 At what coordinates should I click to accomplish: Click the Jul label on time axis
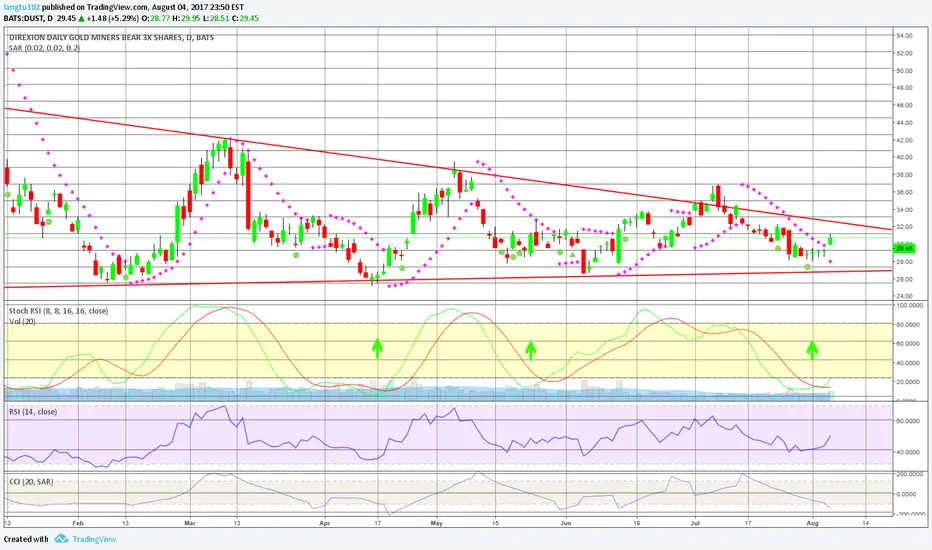tap(695, 523)
